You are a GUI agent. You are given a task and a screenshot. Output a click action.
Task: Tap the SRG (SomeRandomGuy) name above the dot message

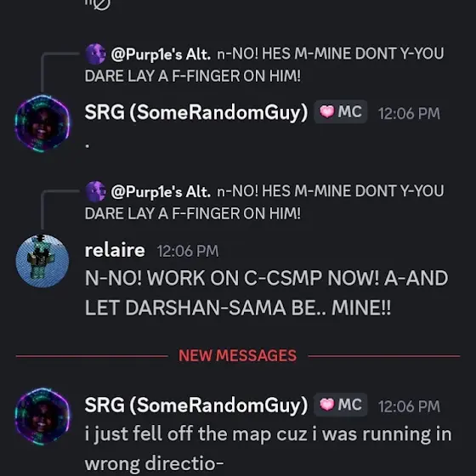tap(196, 112)
